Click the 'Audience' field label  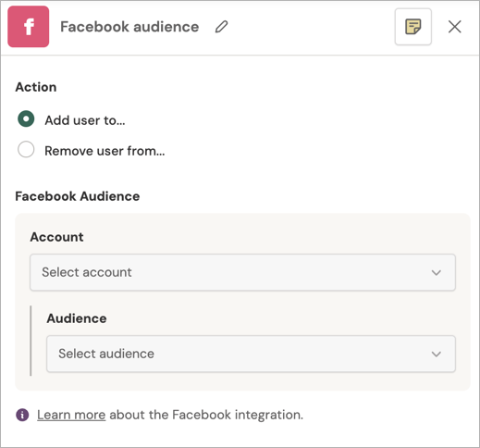pyautogui.click(x=77, y=318)
